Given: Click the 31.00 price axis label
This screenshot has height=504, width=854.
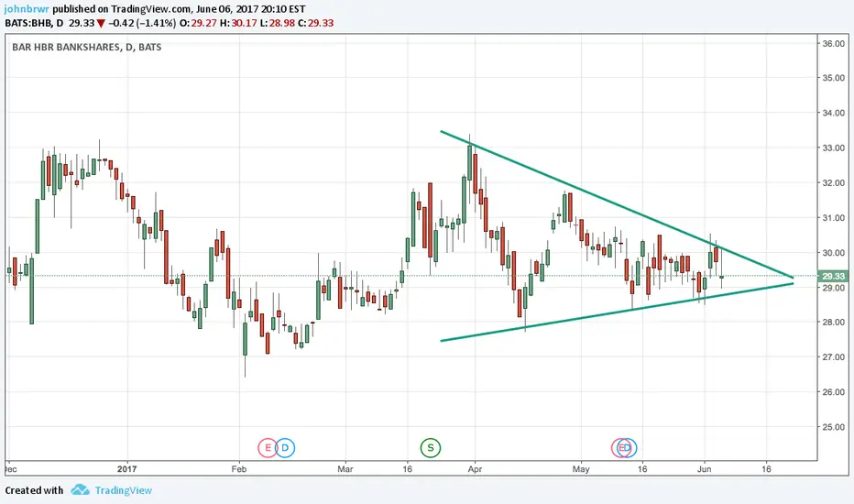Looking at the screenshot, I should click(833, 218).
